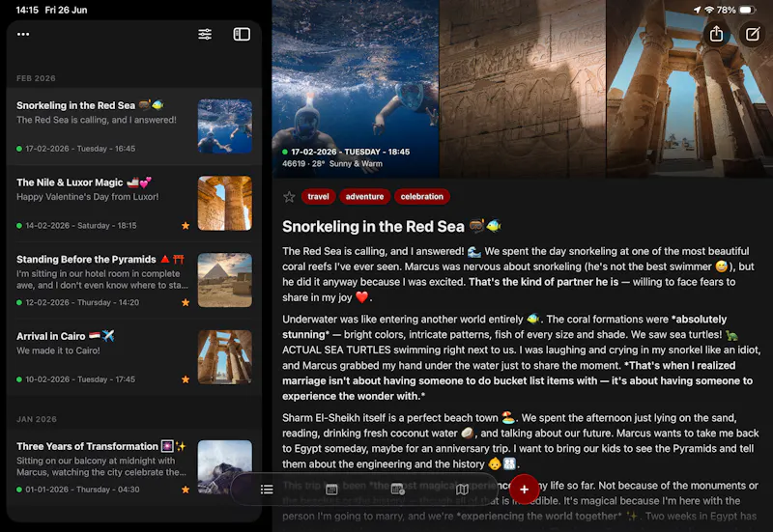This screenshot has width=773, height=532.
Task: Switch to the map view tab
Action: 463,490
